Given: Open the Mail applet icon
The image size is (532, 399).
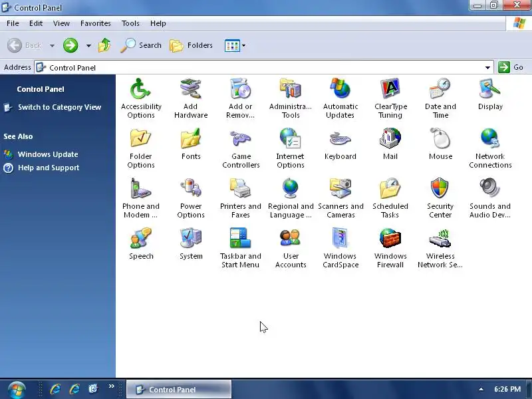Looking at the screenshot, I should point(390,138).
